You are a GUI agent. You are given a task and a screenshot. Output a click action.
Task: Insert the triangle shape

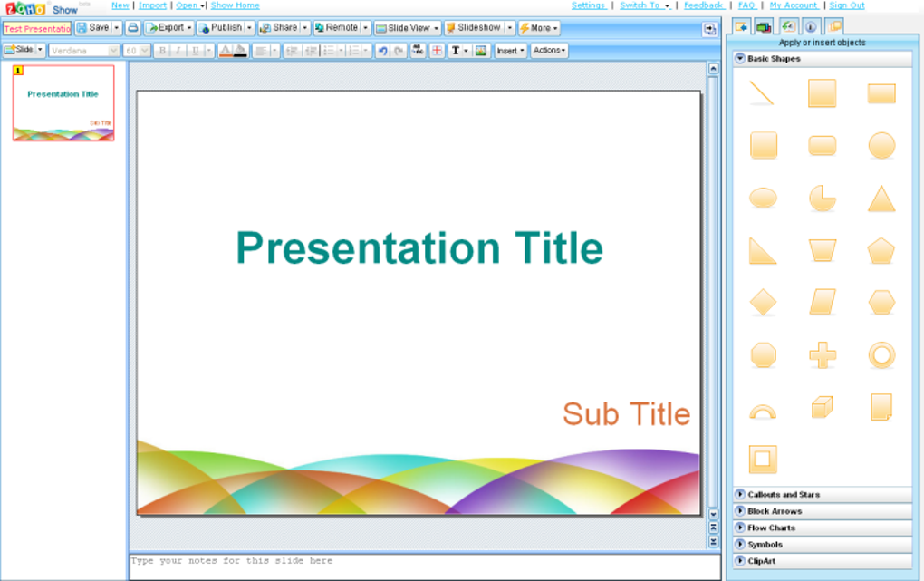tap(881, 199)
